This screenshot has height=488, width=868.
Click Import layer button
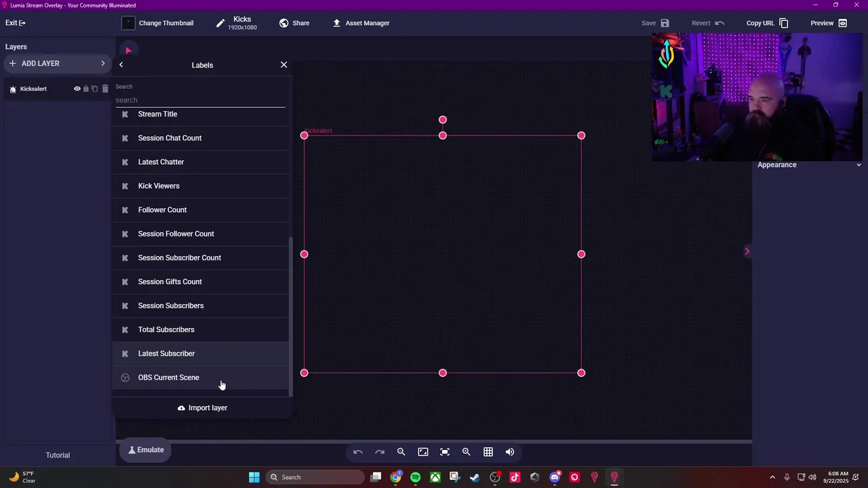click(x=202, y=408)
